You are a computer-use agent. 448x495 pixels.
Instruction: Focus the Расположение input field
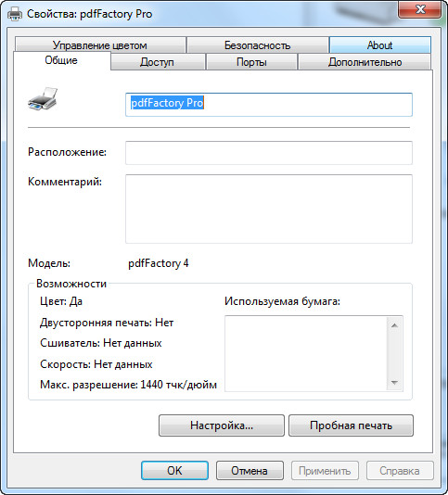(x=269, y=153)
